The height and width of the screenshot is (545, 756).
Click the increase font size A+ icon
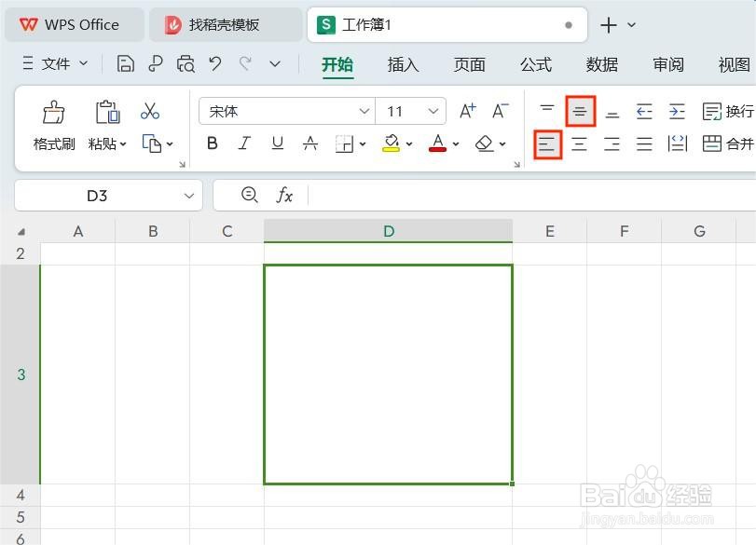click(x=466, y=110)
